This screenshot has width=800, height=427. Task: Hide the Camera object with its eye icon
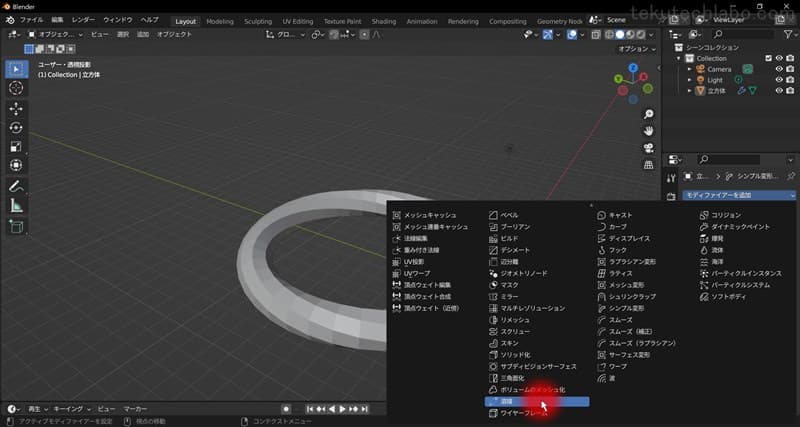coord(779,69)
